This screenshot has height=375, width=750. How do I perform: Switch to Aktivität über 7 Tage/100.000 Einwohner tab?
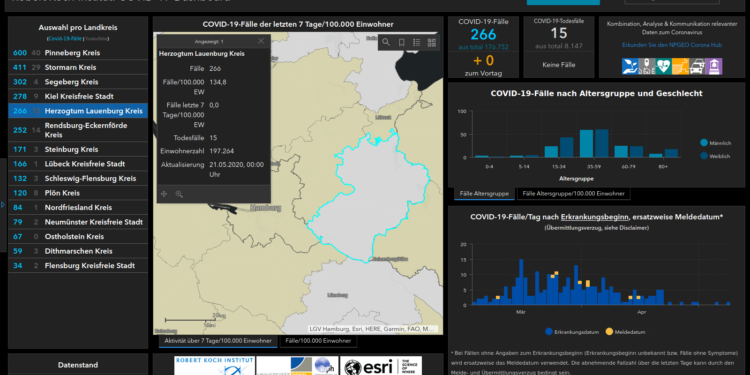[218, 341]
